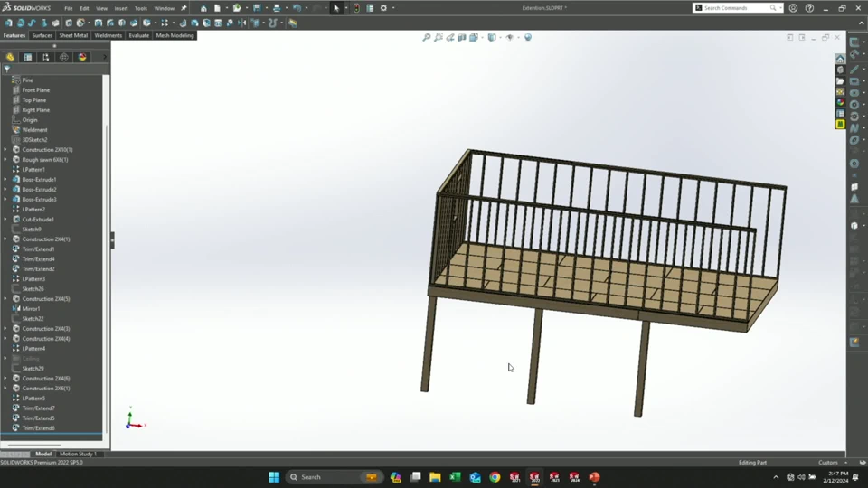Open the FeatureManager Design Tree tab

(x=10, y=57)
